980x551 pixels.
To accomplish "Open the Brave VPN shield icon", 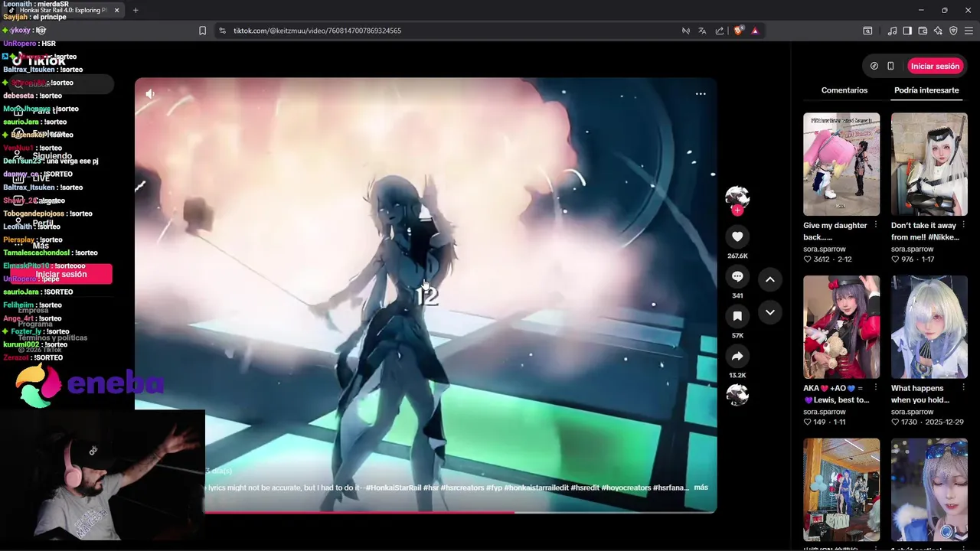I will tap(953, 31).
